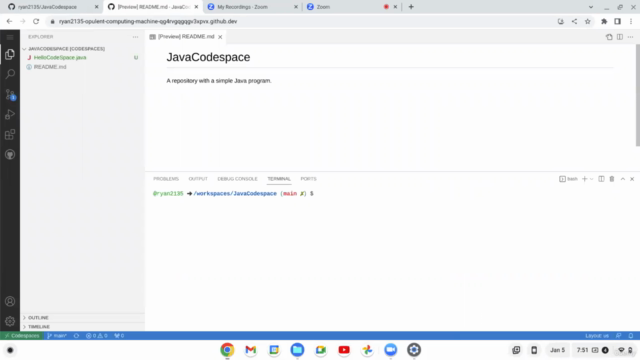Open the VS Code application menu (hamburger)
The width and height of the screenshot is (640, 360).
click(10, 37)
